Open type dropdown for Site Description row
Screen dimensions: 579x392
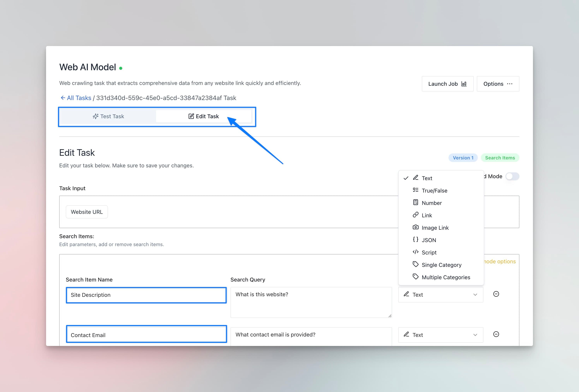tap(440, 295)
